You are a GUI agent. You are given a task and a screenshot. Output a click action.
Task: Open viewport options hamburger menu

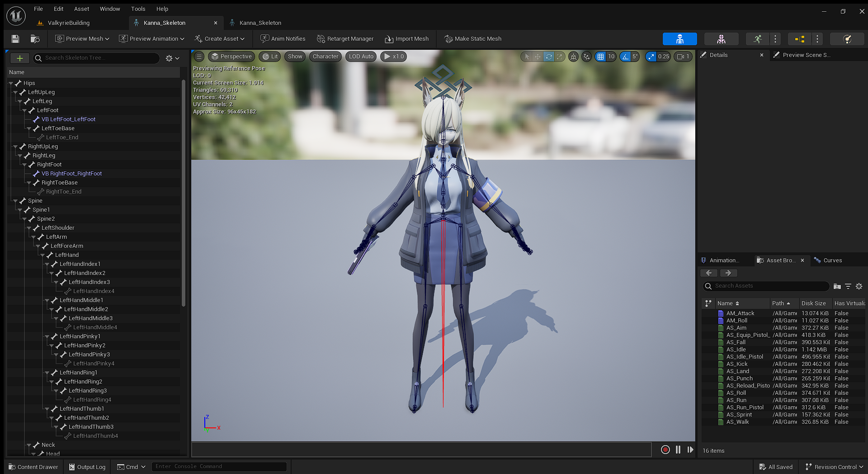click(x=199, y=57)
